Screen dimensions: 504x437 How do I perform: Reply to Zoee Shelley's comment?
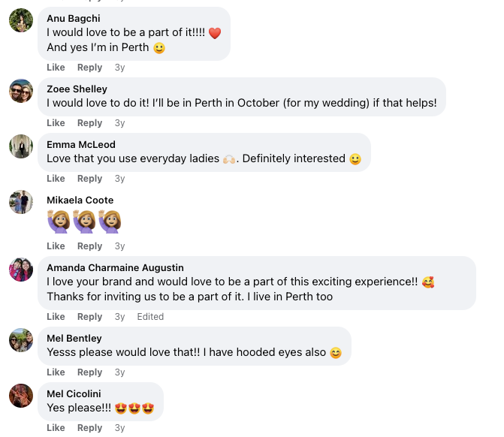click(89, 123)
